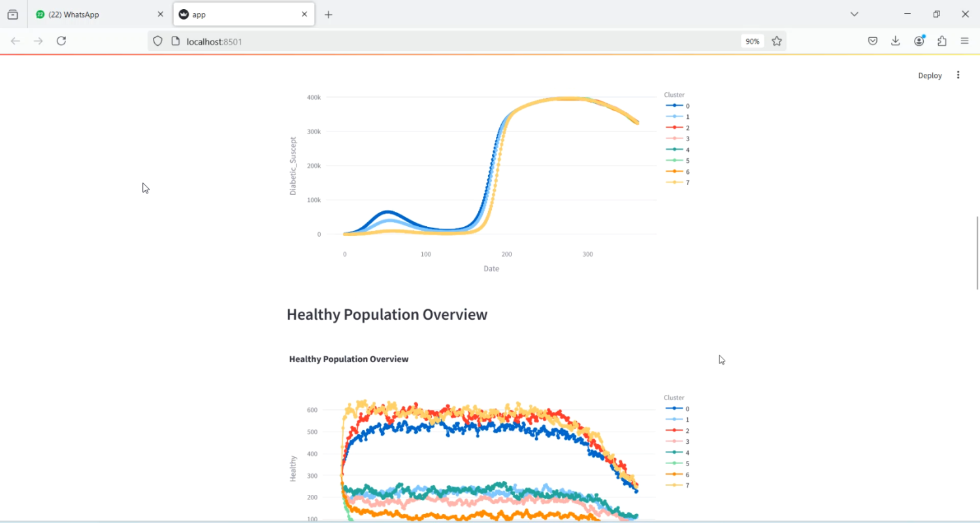Click the shield privacy icon in address bar
This screenshot has width=980, height=523.
coord(157,41)
